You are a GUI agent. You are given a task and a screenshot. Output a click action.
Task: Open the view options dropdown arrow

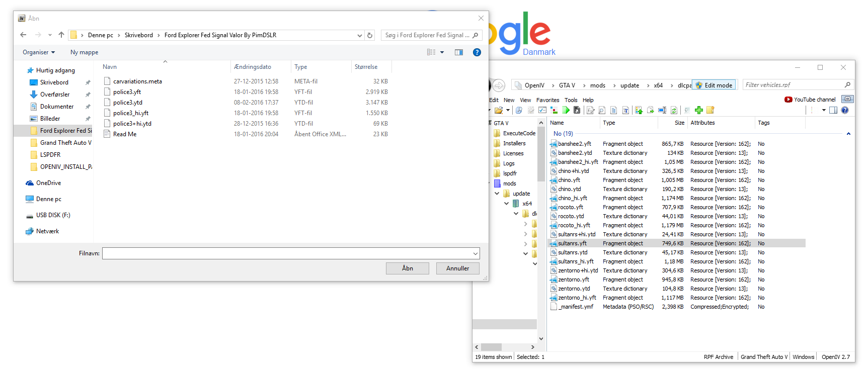(442, 52)
